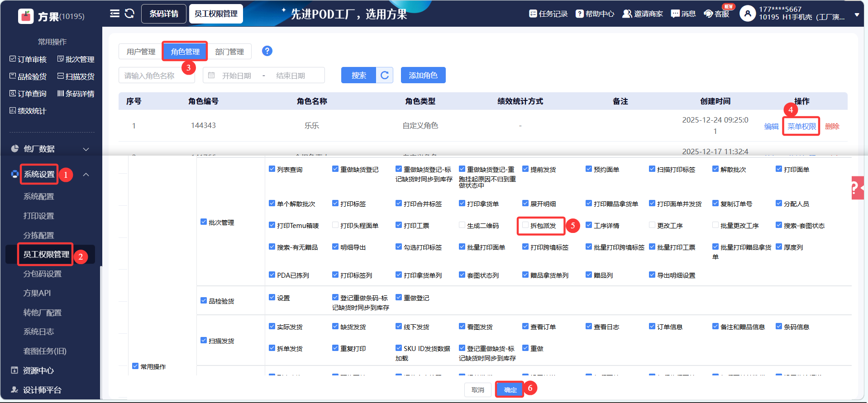
Task: Open the account dropdown arrow at top right
Action: (857, 14)
